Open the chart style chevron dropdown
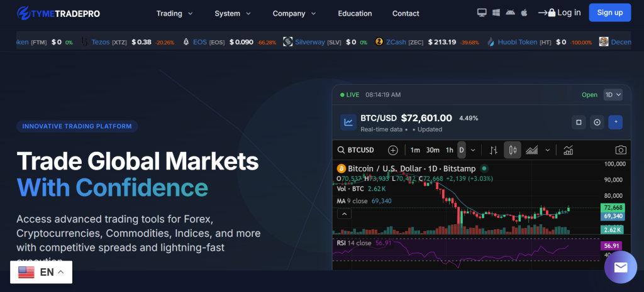 pos(548,150)
